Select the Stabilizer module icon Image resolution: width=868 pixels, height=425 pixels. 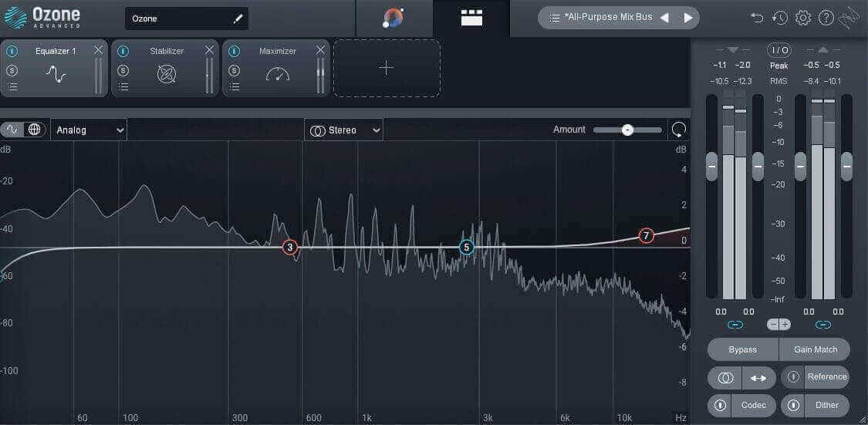pos(167,73)
